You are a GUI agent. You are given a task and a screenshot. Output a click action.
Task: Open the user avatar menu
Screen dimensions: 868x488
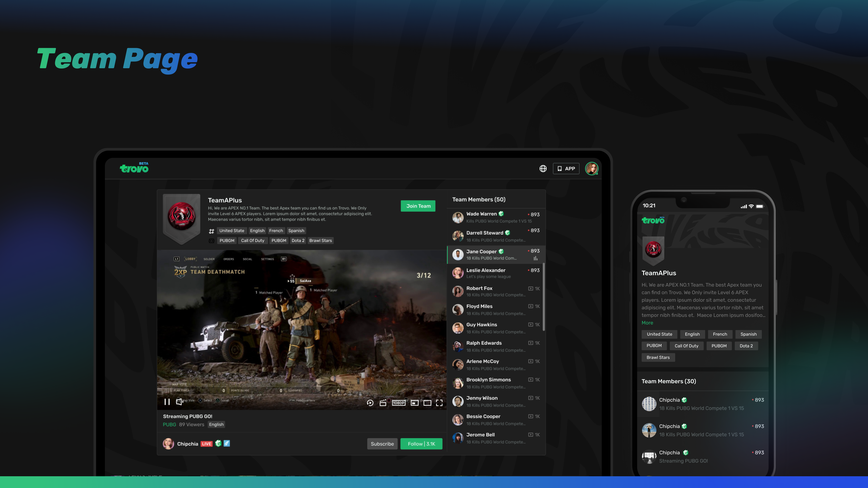(591, 168)
